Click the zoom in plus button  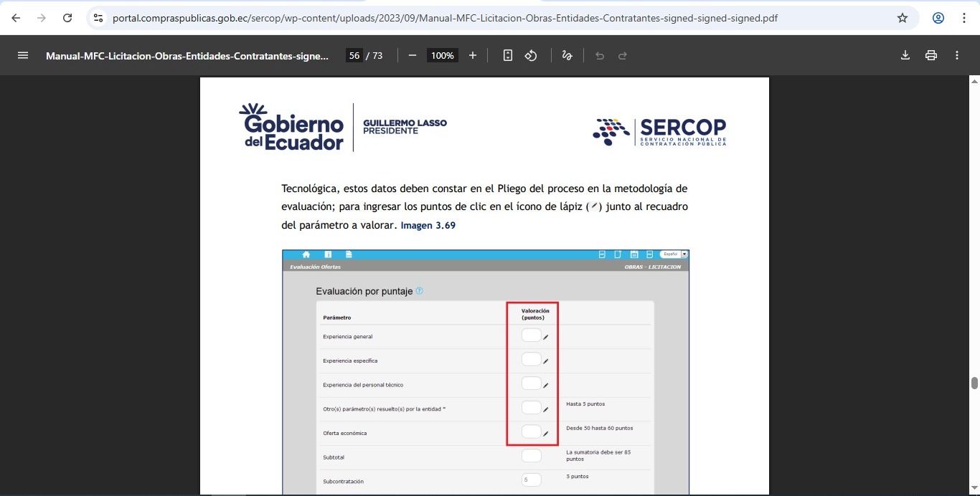click(x=472, y=55)
